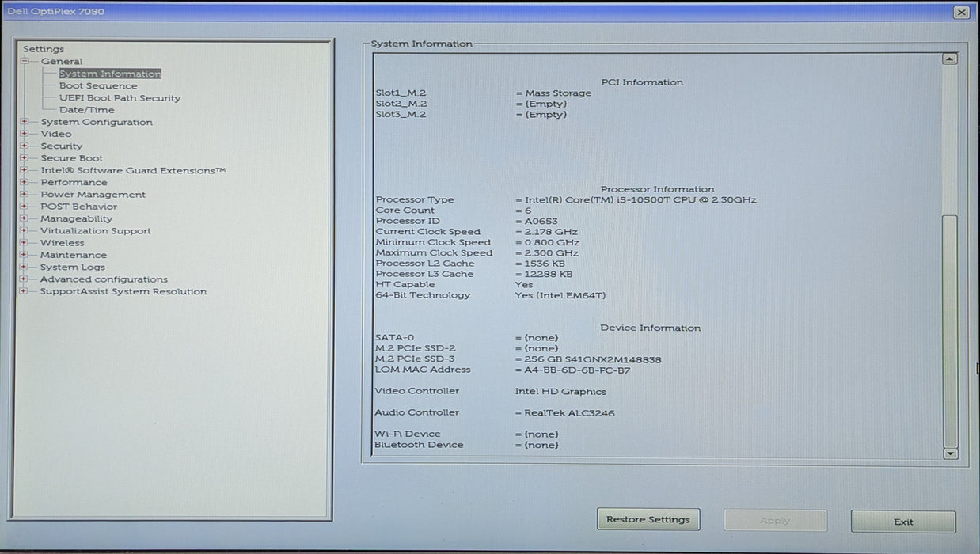Screen dimensions: 980x554
Task: Click the greyed Apply button
Action: 775,521
